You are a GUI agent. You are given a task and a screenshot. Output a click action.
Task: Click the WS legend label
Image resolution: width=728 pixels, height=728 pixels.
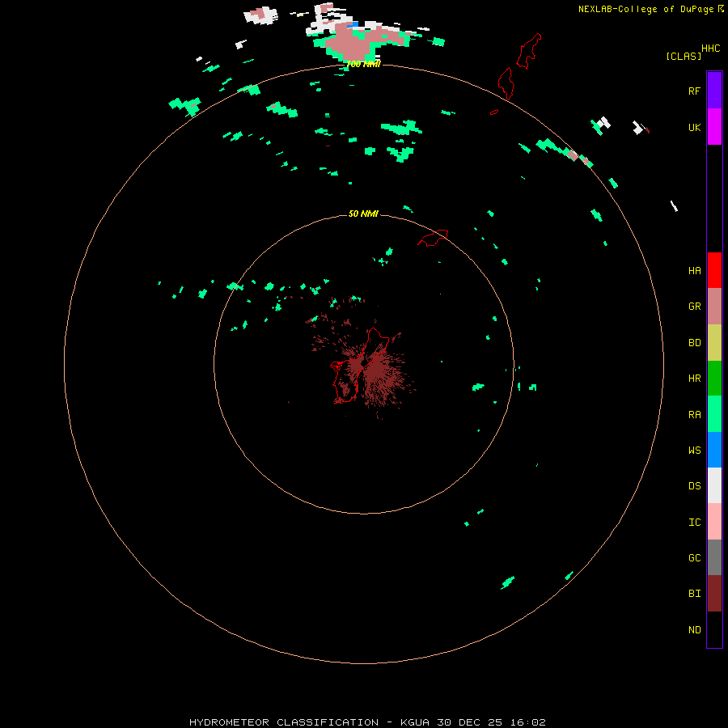pyautogui.click(x=694, y=450)
